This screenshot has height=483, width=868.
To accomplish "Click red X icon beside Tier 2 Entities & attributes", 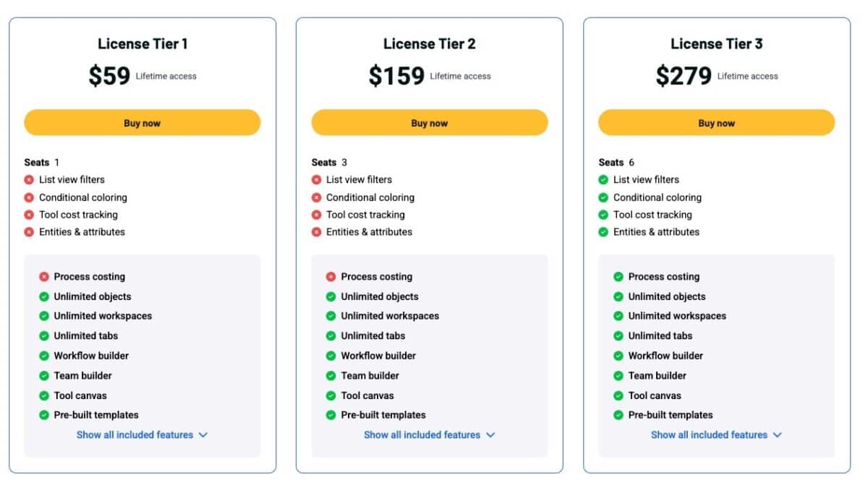I will 316,232.
